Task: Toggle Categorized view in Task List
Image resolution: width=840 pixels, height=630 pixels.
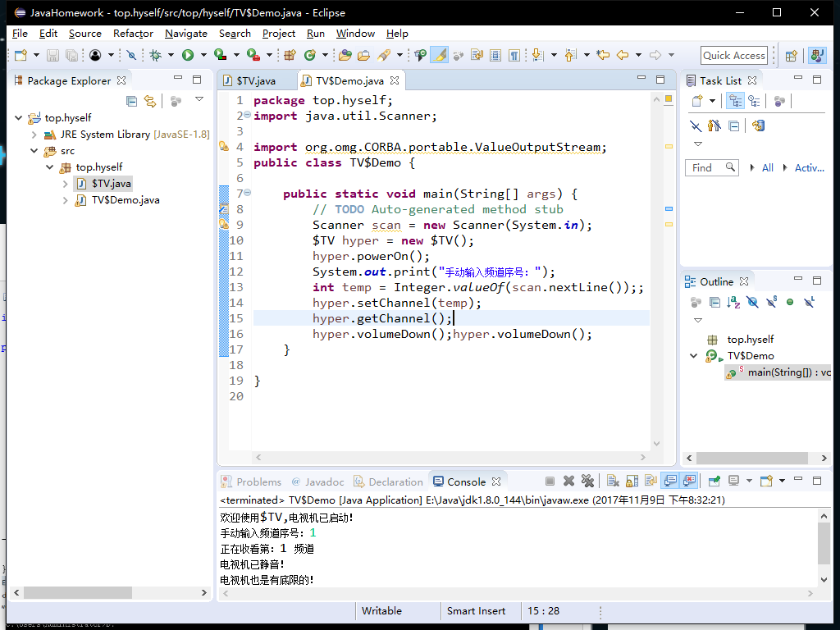Action: coord(736,101)
